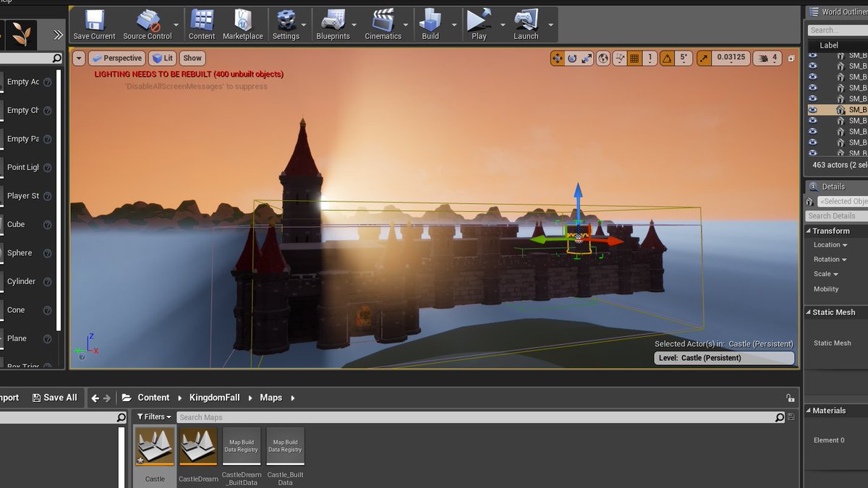Open the 5° rotation snap dropdown
The height and width of the screenshot is (488, 868).
[684, 59]
